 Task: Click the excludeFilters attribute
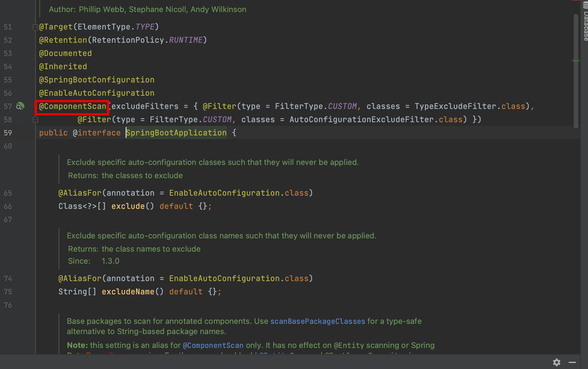(145, 106)
